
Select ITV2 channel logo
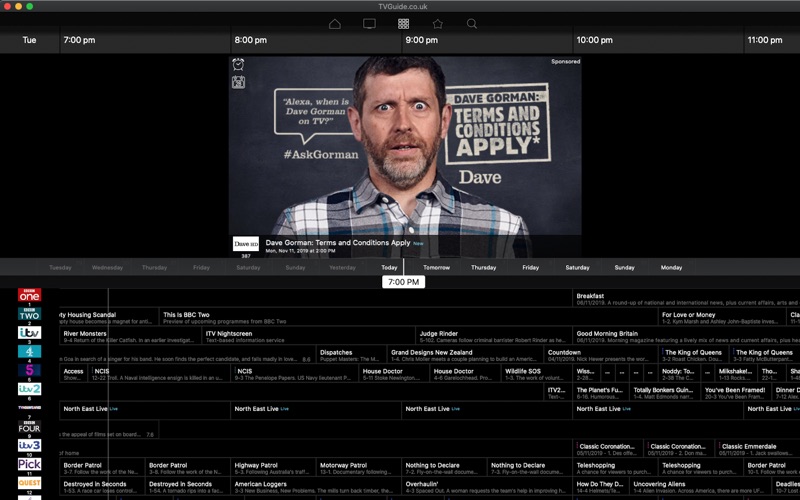30,389
